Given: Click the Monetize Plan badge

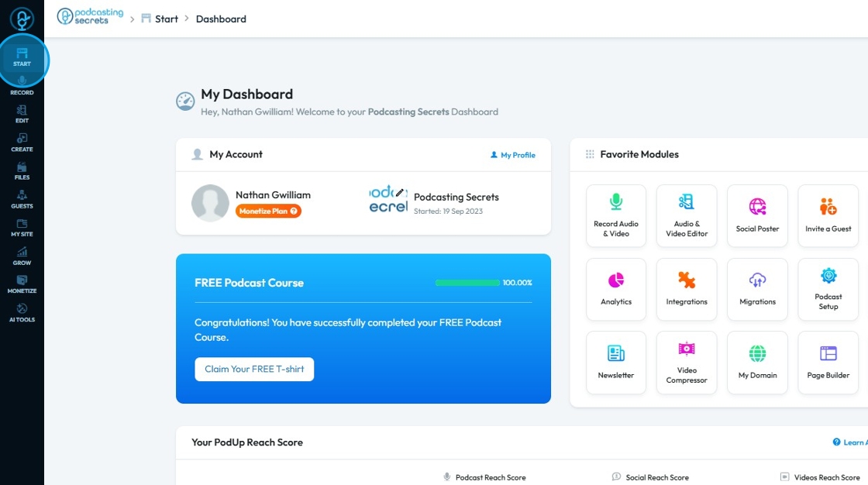Looking at the screenshot, I should coord(268,211).
